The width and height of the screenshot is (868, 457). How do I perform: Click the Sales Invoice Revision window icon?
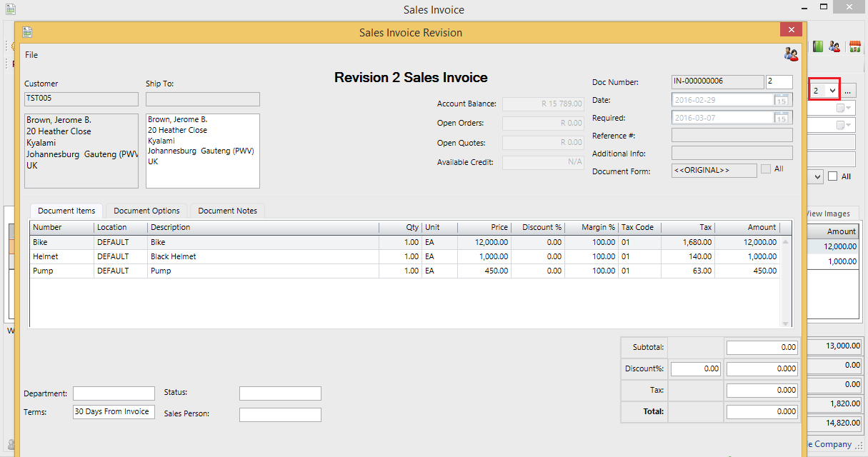coord(27,32)
